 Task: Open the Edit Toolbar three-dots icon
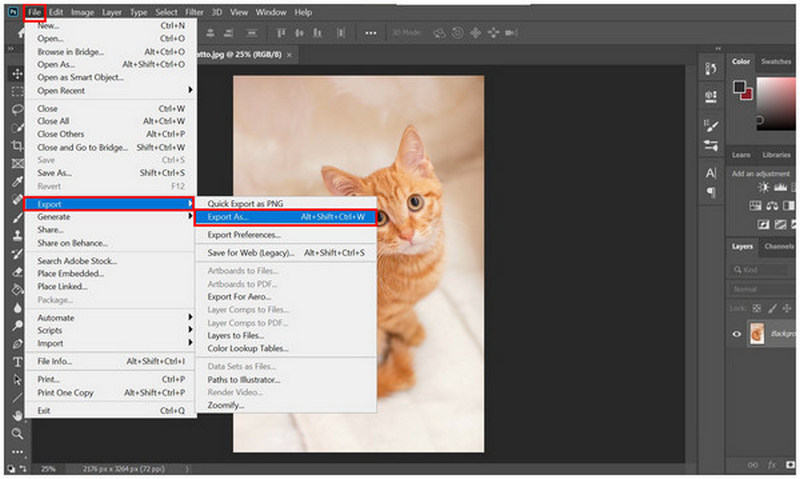(17, 451)
